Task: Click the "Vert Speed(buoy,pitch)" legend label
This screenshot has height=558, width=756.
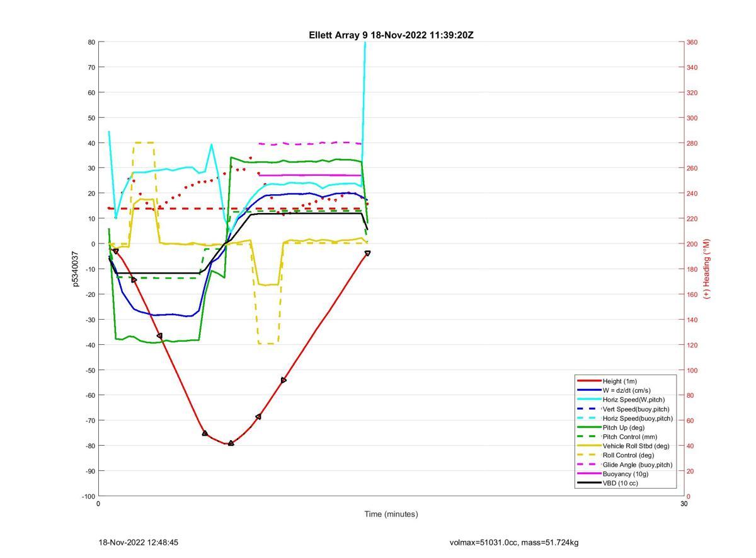Action: coord(636,409)
